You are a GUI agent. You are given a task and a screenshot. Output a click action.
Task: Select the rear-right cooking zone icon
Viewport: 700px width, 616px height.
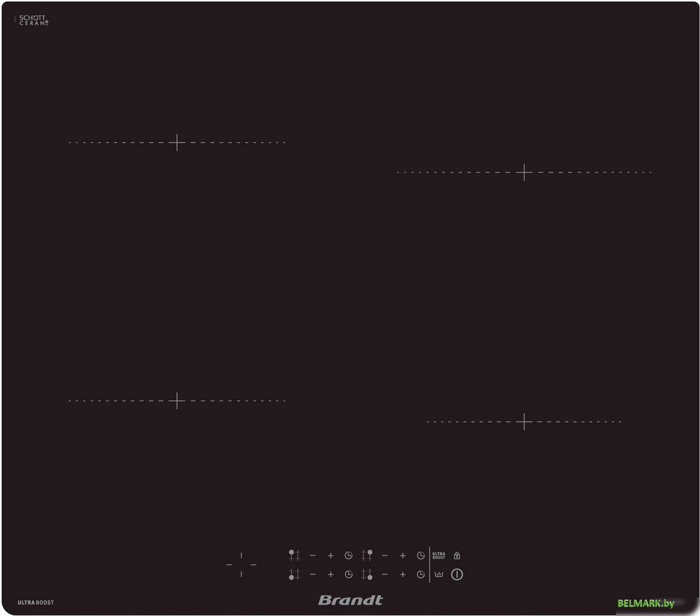[x=367, y=555]
